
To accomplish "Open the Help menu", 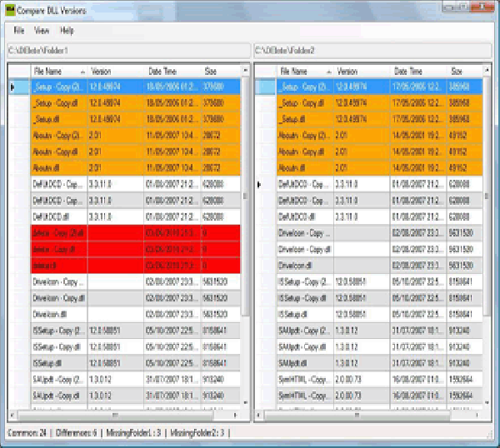I will point(67,31).
